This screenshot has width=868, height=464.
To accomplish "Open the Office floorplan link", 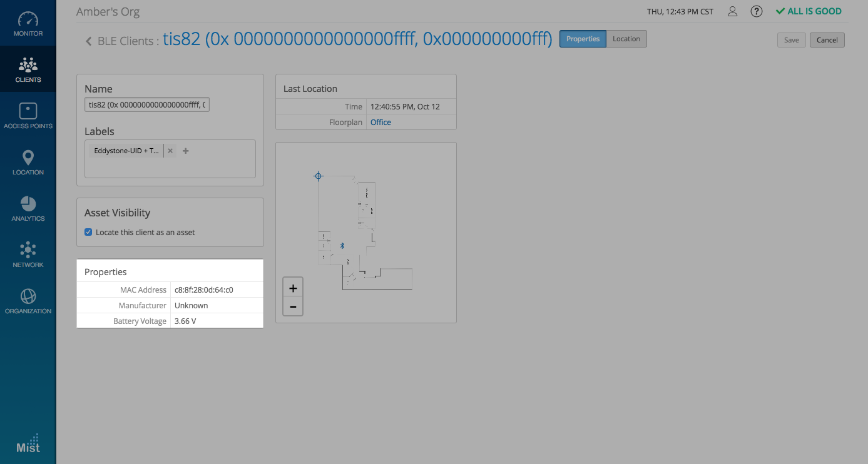I will pos(380,123).
